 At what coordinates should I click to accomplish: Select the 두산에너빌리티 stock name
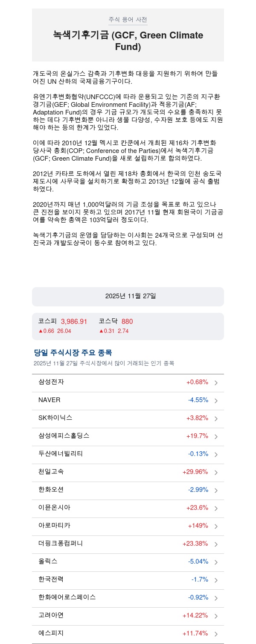pyautogui.click(x=61, y=454)
